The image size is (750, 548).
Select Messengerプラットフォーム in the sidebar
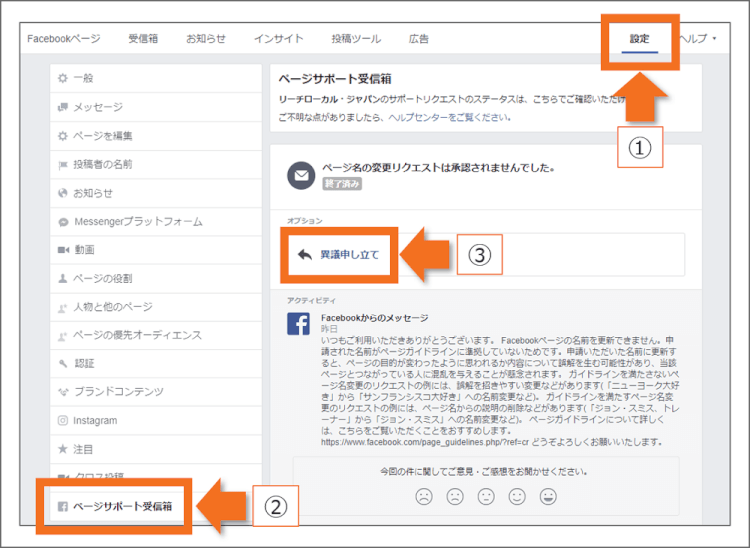pos(156,222)
